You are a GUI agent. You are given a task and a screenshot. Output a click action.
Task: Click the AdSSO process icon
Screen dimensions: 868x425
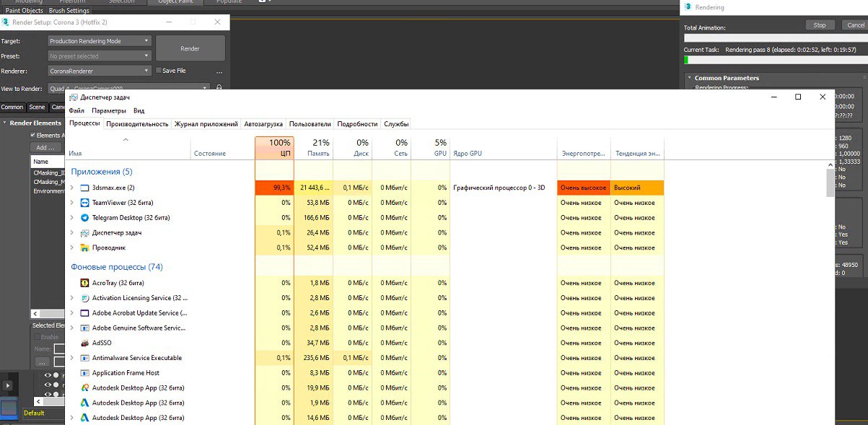[84, 343]
